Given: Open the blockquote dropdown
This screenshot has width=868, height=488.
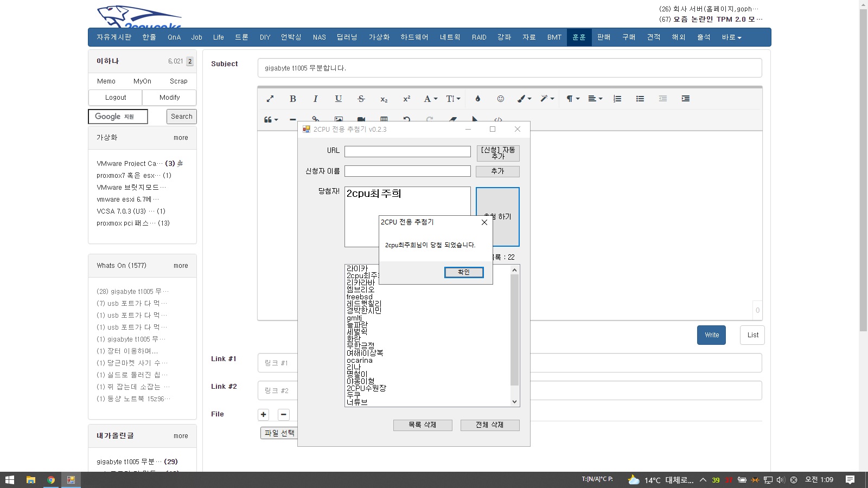Looking at the screenshot, I should [x=271, y=119].
